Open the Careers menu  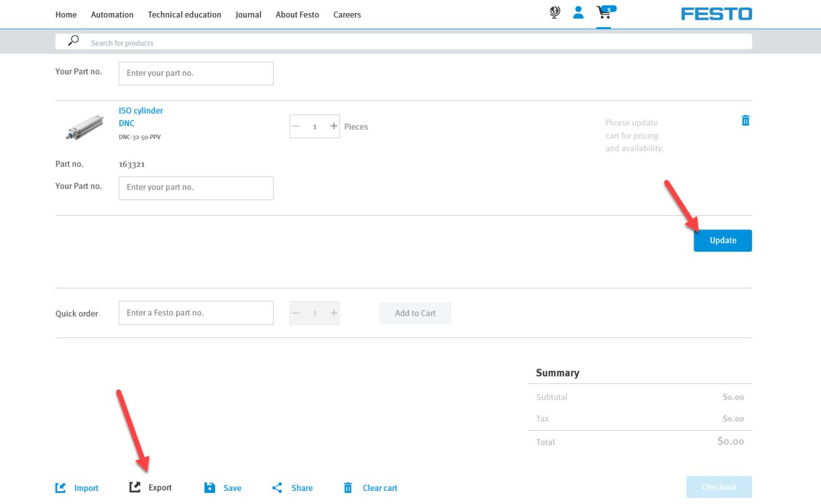click(x=347, y=14)
